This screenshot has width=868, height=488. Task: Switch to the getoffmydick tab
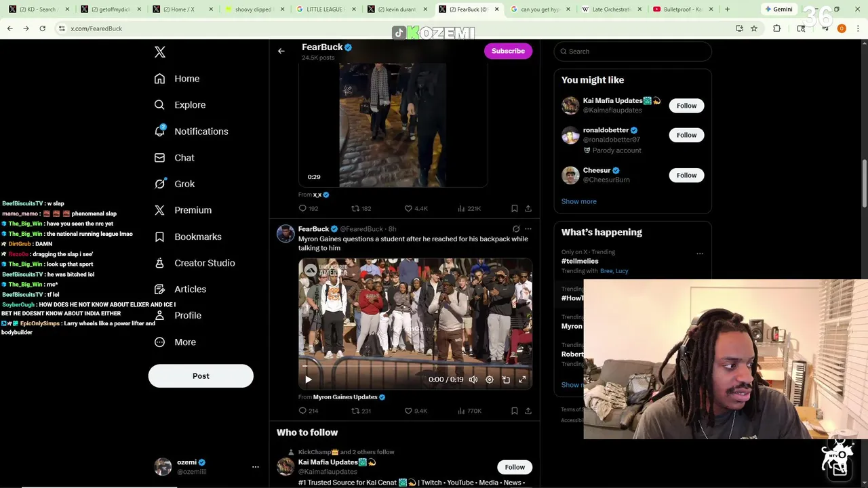tap(111, 9)
